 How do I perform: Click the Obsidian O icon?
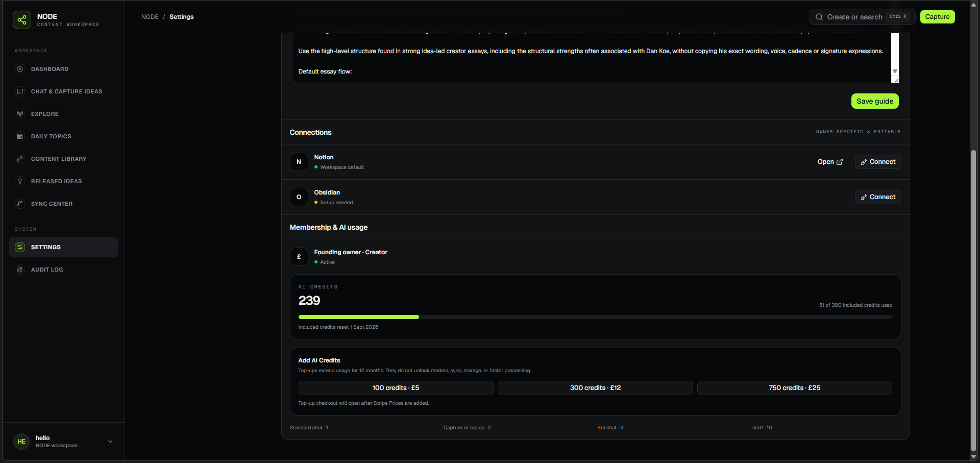pos(299,197)
